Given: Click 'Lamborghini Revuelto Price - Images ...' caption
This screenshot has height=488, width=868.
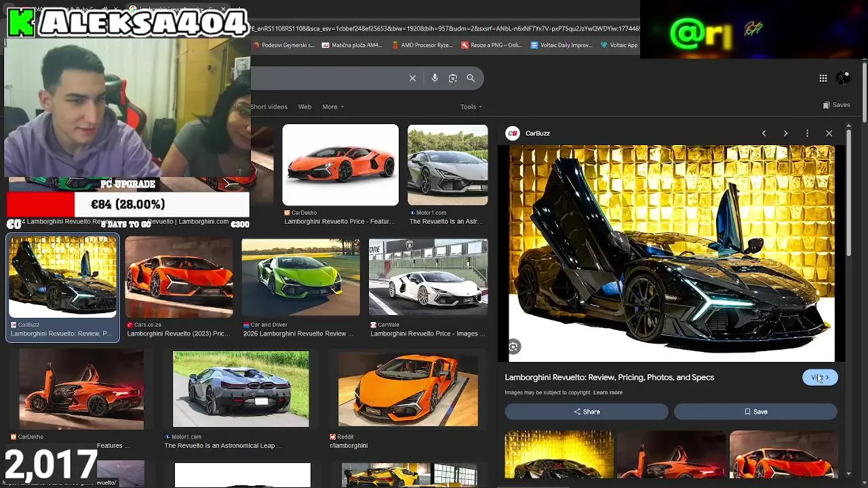Looking at the screenshot, I should click(x=428, y=333).
